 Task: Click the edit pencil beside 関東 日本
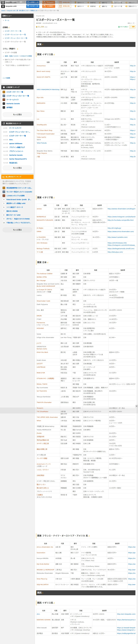(48, 263)
